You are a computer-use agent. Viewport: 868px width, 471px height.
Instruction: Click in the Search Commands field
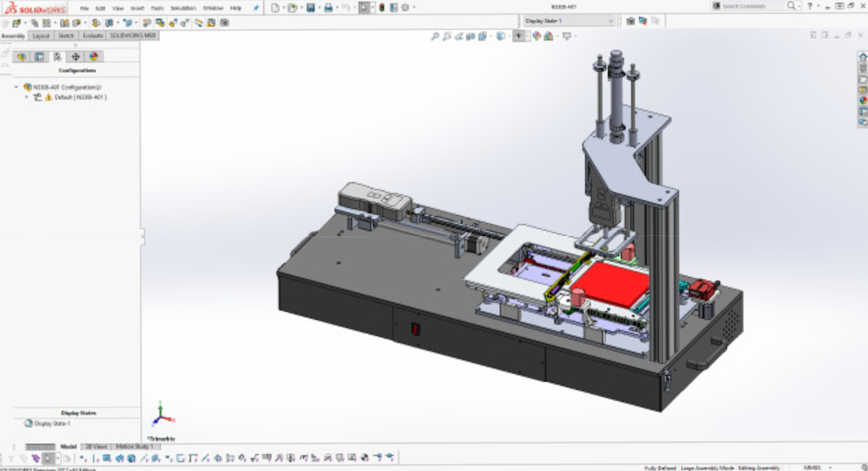[753, 6]
